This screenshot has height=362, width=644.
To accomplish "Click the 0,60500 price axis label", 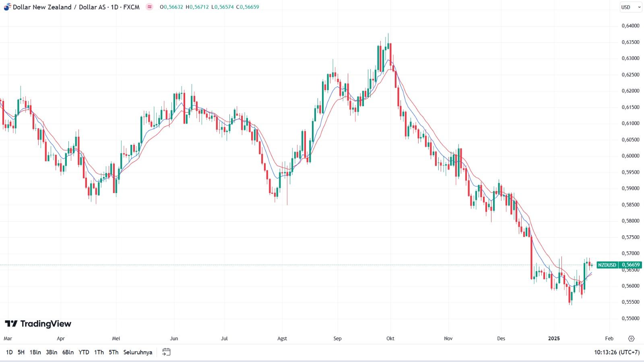I will pos(630,140).
